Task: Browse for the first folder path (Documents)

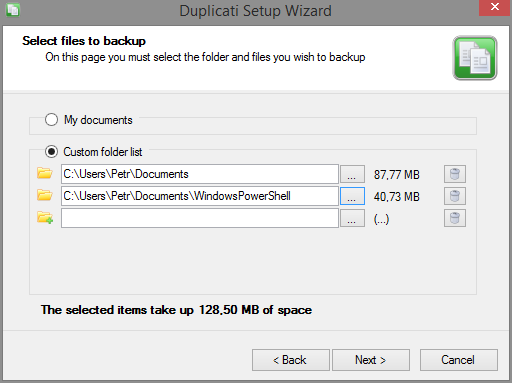Action: [x=352, y=174]
